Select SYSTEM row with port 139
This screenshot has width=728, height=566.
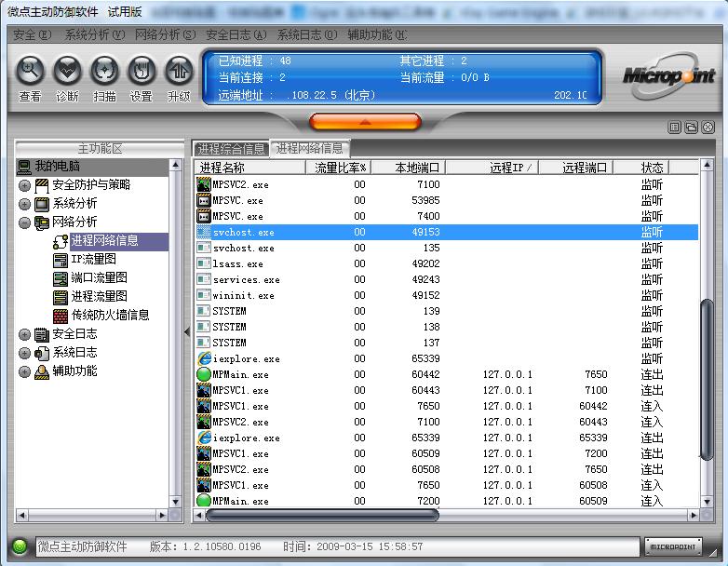pos(447,311)
